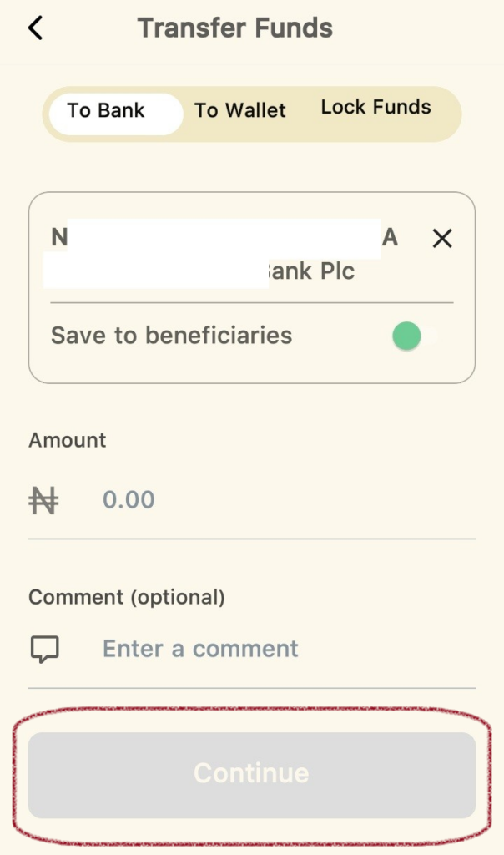
Task: Remove the selected beneficiary with the X icon
Action: 442,239
